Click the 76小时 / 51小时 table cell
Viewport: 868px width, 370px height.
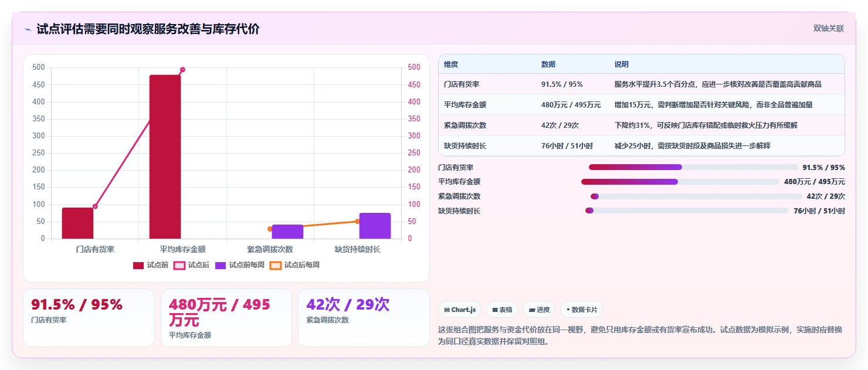(x=567, y=146)
